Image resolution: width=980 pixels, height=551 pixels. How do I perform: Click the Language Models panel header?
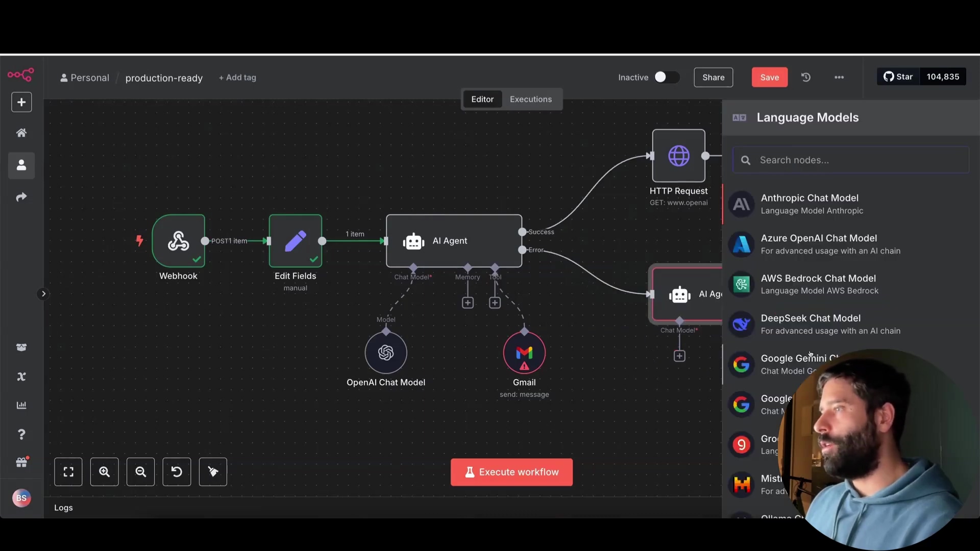pos(851,117)
